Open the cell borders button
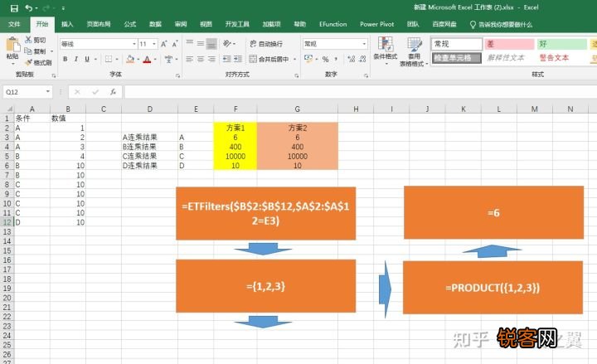This screenshot has width=597, height=364. click(109, 59)
